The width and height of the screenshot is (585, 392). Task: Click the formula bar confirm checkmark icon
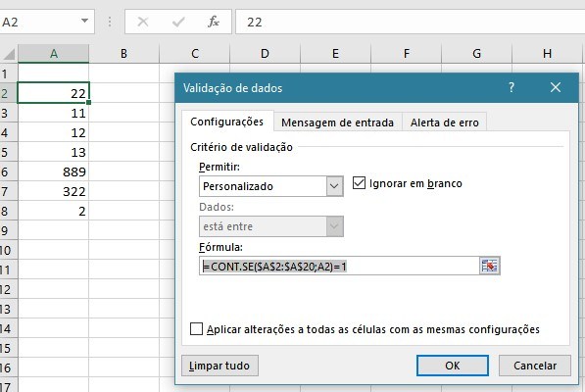pyautogui.click(x=178, y=22)
